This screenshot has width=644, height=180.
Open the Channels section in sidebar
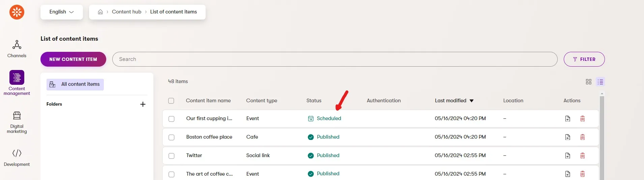[x=17, y=49]
